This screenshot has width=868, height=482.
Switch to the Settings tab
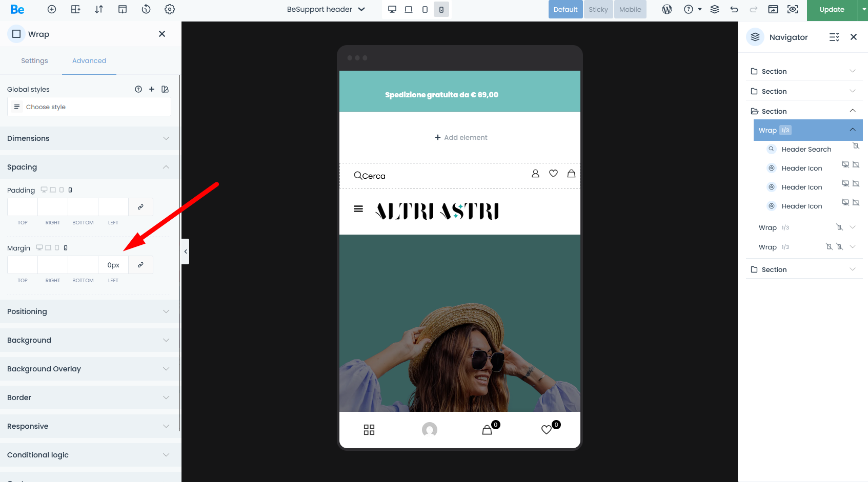point(34,60)
